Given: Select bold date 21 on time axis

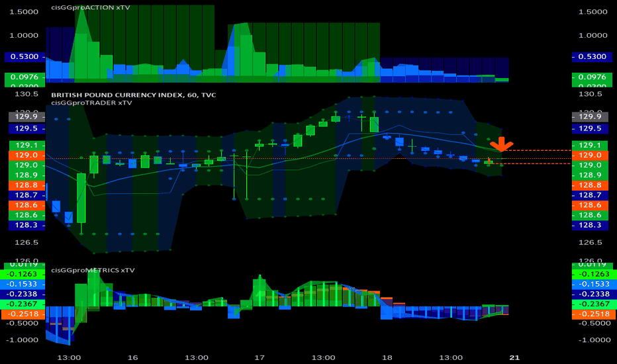Looking at the screenshot, I should pos(514,357).
